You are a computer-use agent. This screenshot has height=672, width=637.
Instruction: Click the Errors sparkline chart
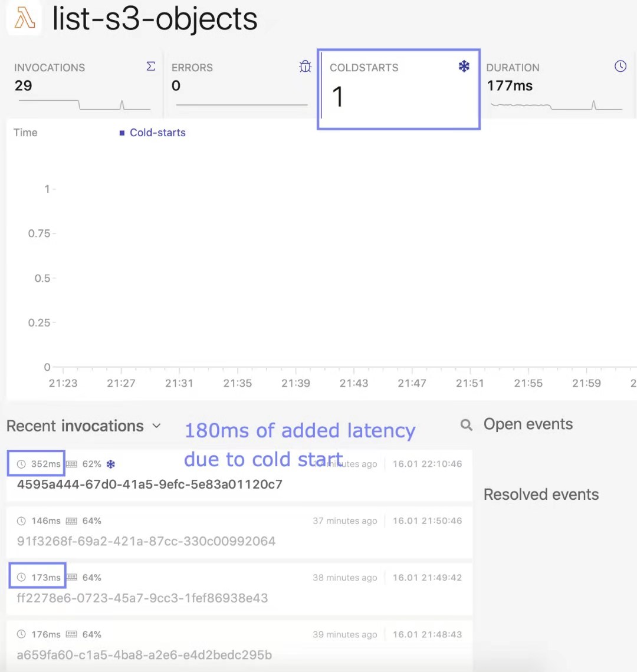(x=241, y=104)
